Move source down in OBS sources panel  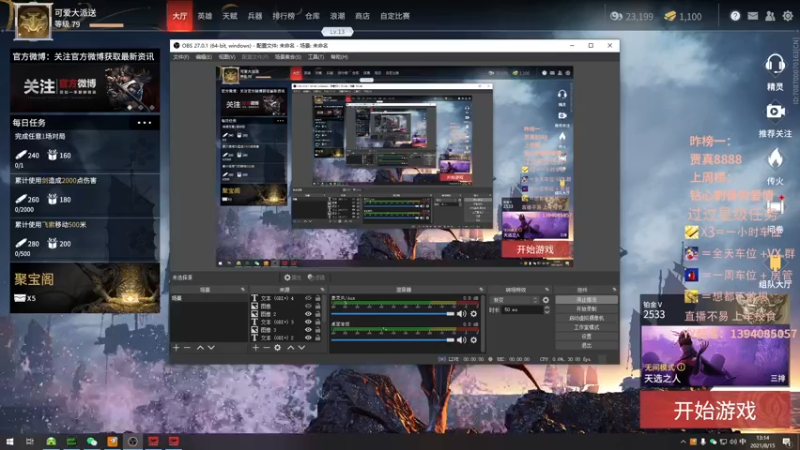[x=302, y=347]
